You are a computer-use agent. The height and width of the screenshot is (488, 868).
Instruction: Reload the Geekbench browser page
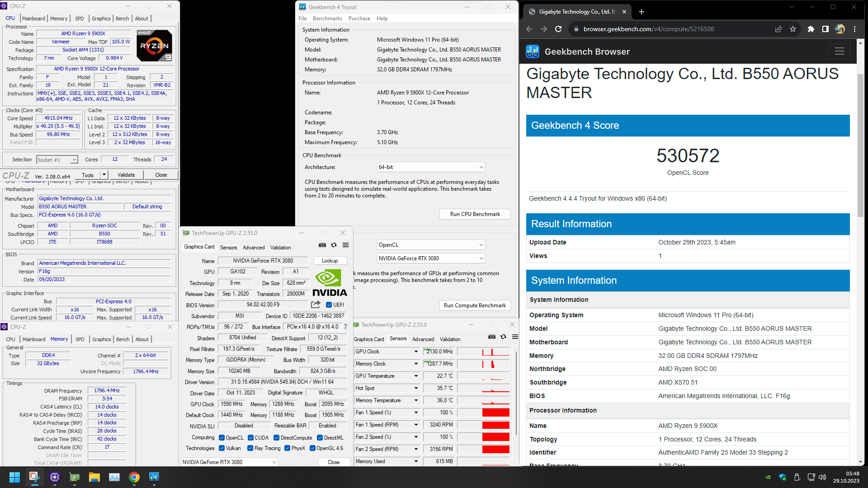click(558, 29)
